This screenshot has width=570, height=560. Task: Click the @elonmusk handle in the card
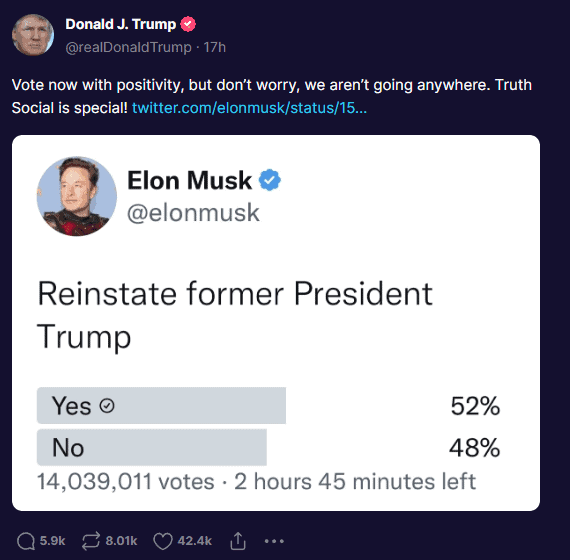click(x=193, y=213)
